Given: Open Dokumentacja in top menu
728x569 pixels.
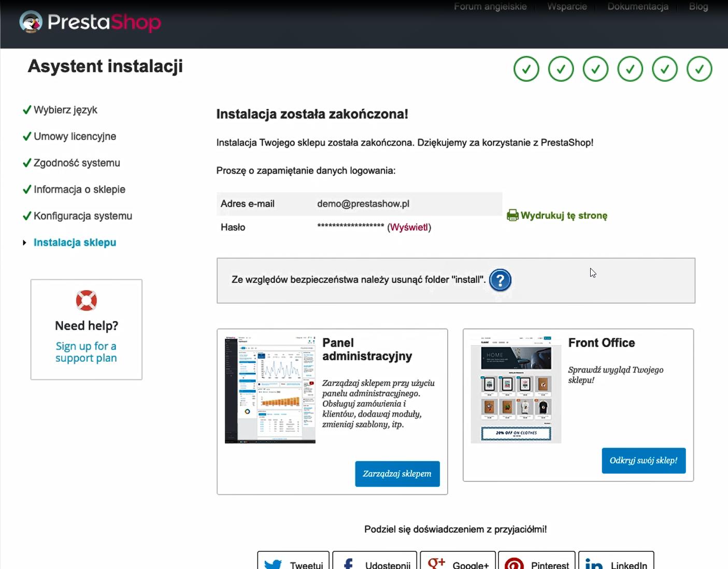Looking at the screenshot, I should [638, 7].
